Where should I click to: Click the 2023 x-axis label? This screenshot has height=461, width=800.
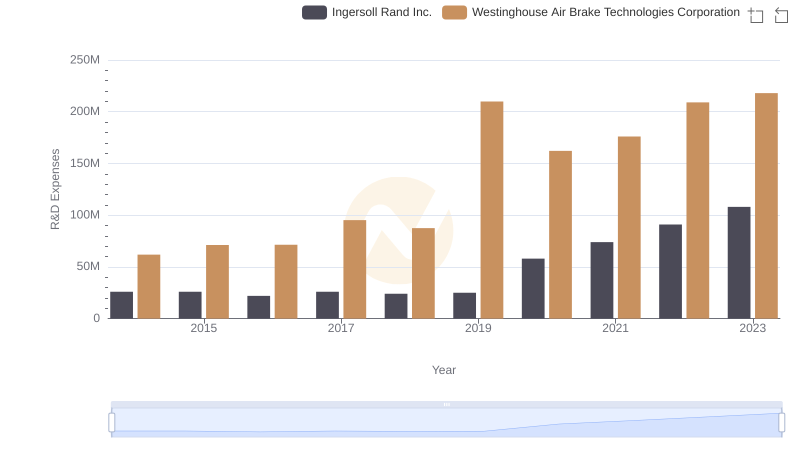coord(753,328)
